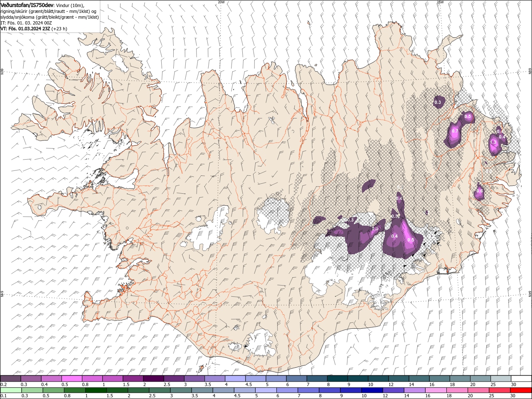Screen dimensions: 532x399
Task: Click the 2.5 label in lower legend row
Action: coord(152,396)
